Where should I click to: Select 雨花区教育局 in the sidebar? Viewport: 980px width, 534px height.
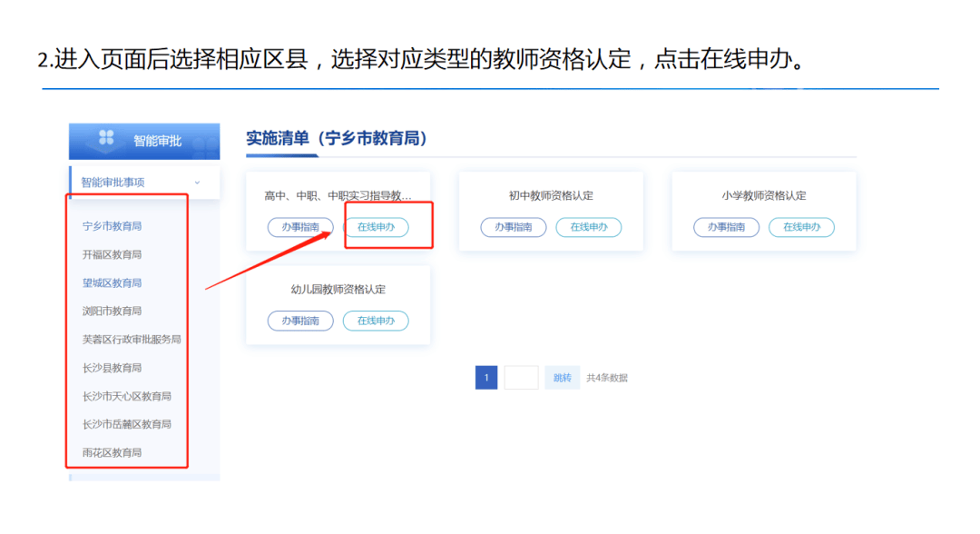coord(112,452)
